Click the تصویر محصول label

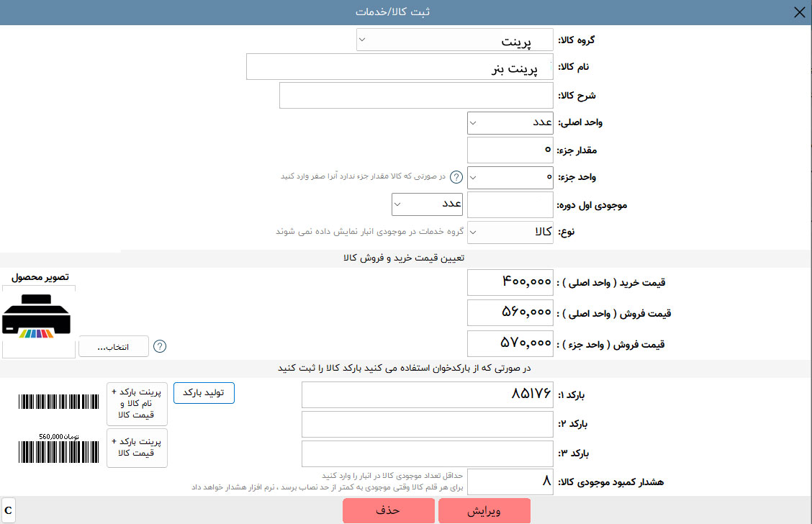[x=40, y=278]
